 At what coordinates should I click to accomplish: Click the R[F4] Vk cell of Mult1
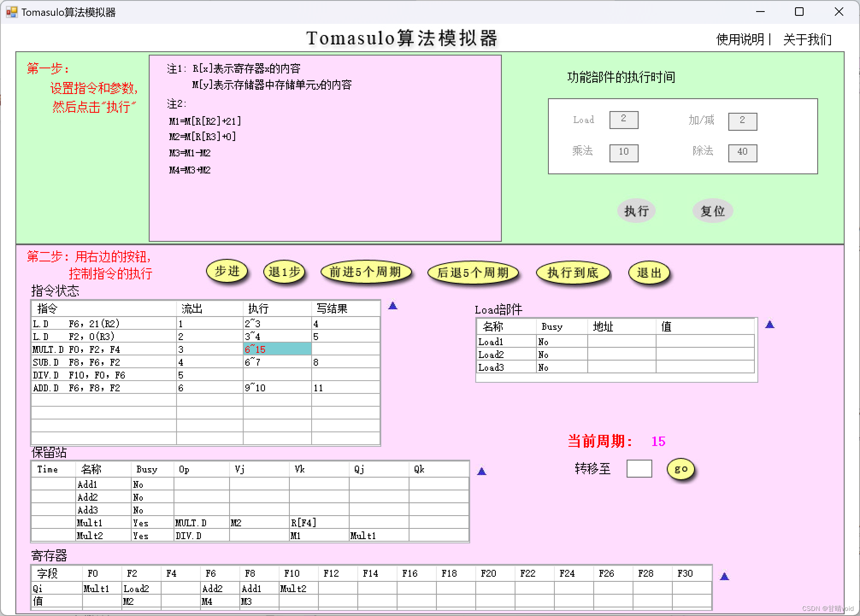[319, 522]
